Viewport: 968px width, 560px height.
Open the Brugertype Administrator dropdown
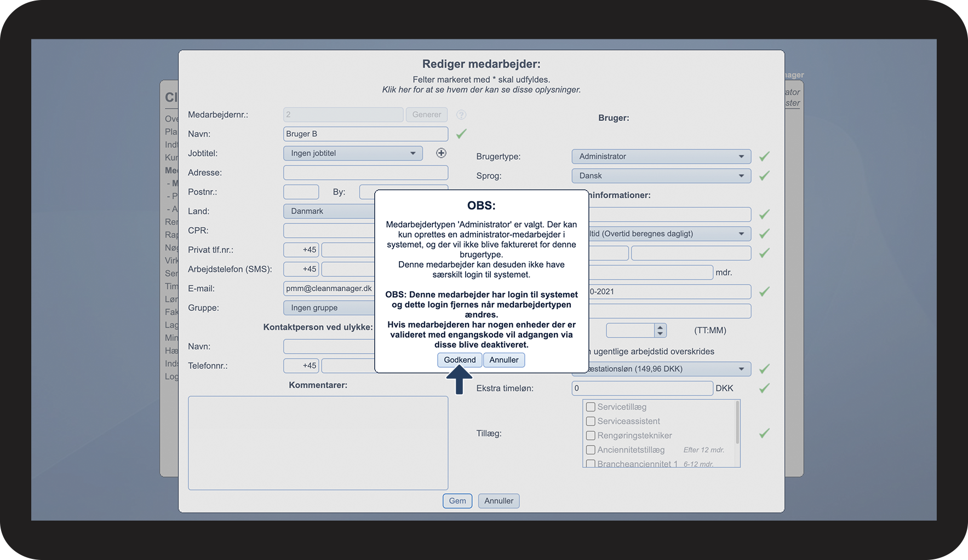coord(661,157)
